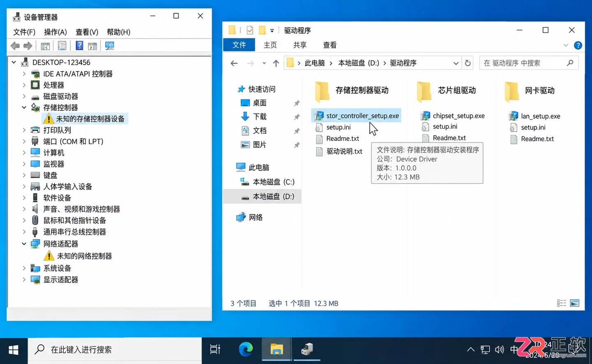The image size is (592, 364).
Task: Collapse the 网络适配器 tree node
Action: (24, 244)
